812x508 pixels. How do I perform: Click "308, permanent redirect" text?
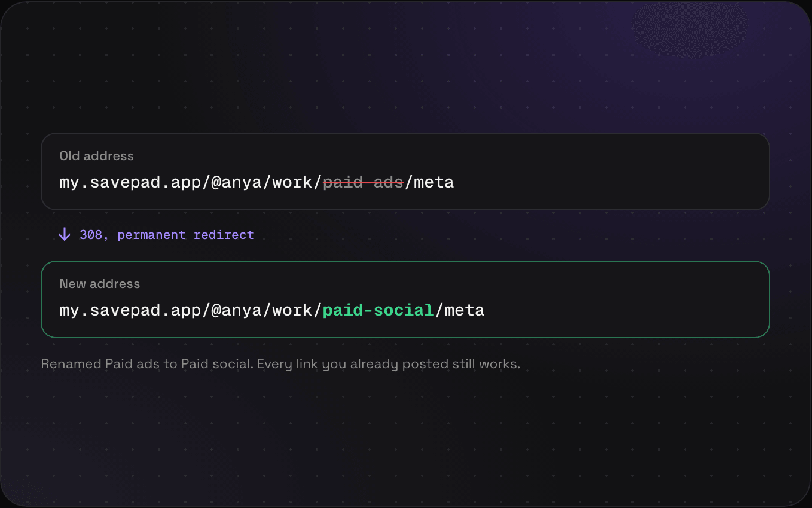pyautogui.click(x=167, y=235)
